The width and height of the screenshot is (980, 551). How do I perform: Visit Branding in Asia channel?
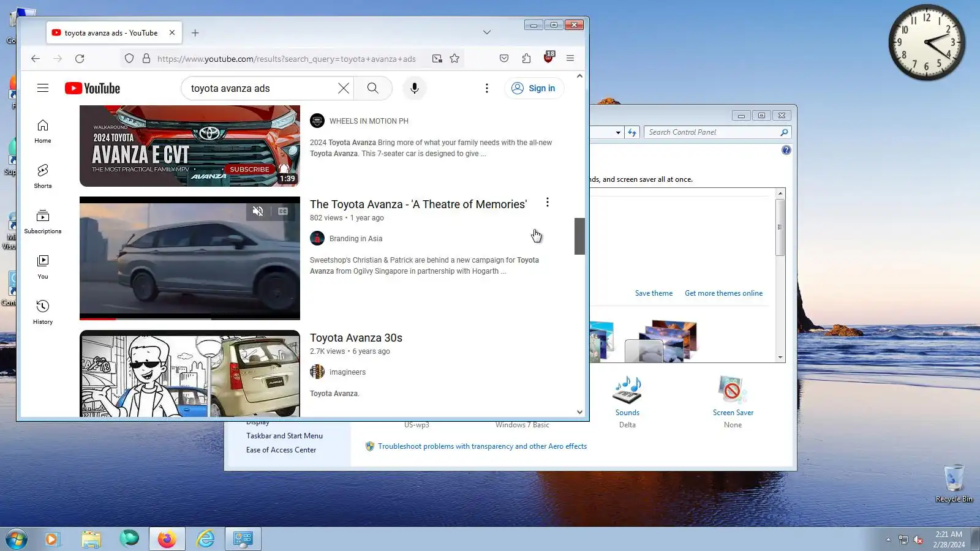(x=356, y=239)
